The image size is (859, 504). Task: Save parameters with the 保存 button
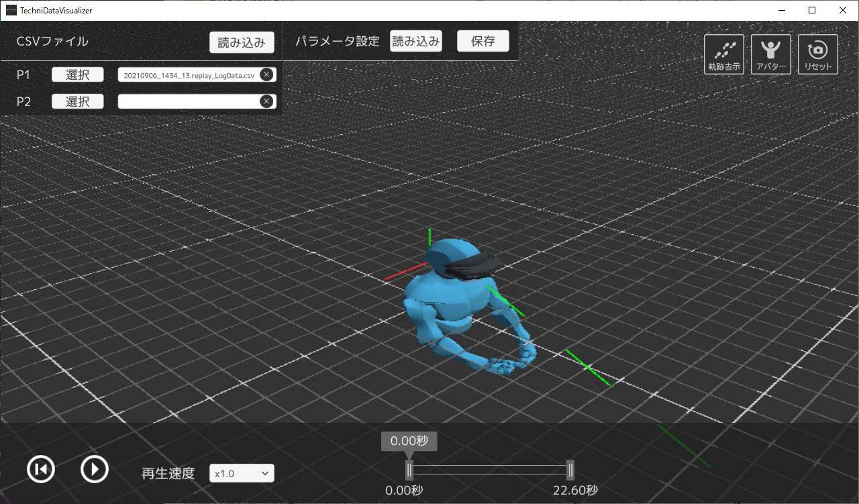483,41
